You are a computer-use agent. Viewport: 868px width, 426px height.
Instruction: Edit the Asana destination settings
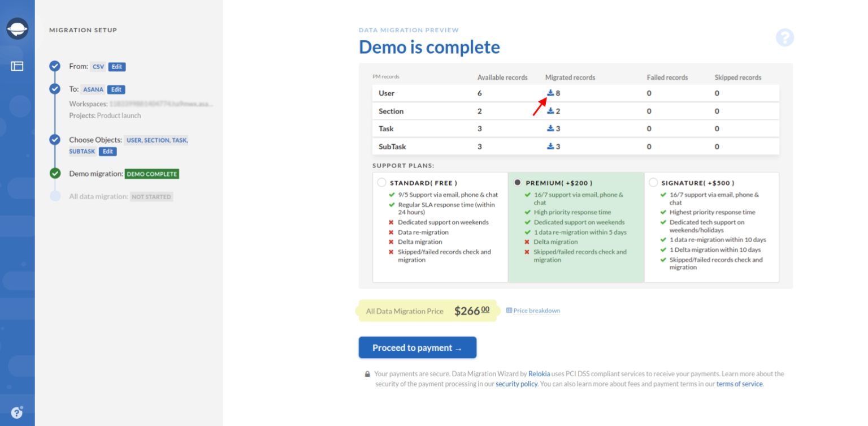[116, 89]
